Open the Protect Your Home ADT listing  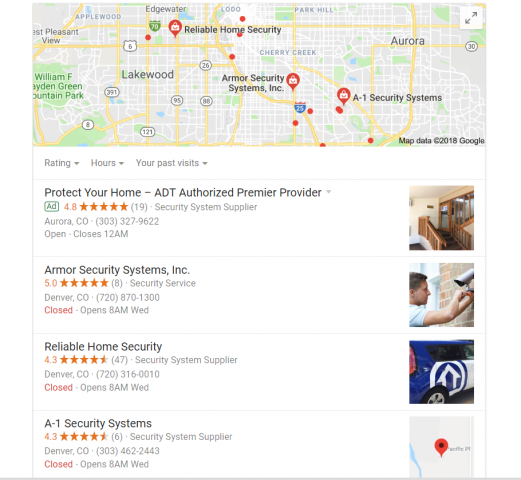[183, 192]
